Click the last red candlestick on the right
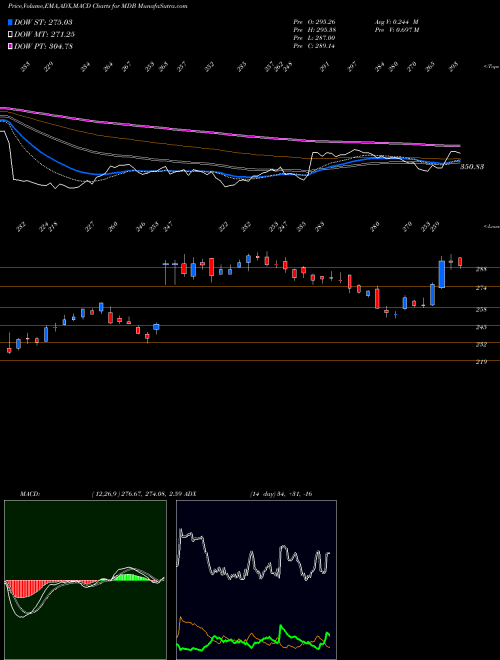500x660 pixels. tap(460, 262)
